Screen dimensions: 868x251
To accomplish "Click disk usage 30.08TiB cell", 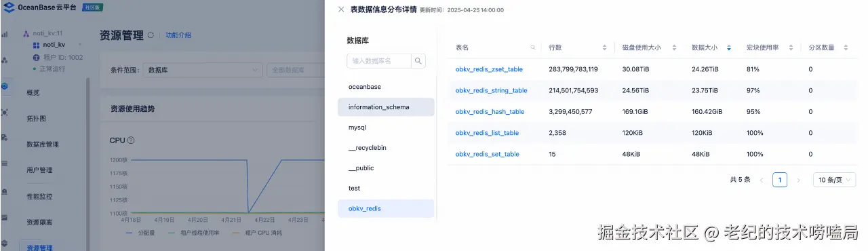I will 635,69.
